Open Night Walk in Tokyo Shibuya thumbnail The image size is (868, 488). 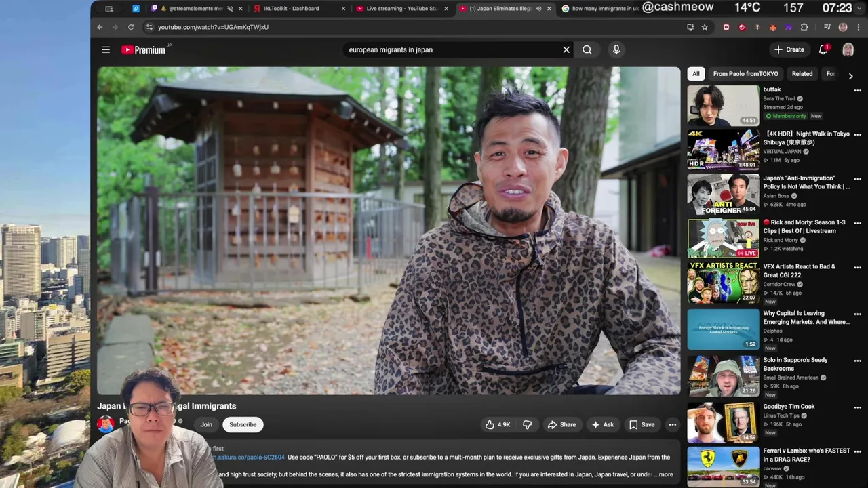click(724, 150)
